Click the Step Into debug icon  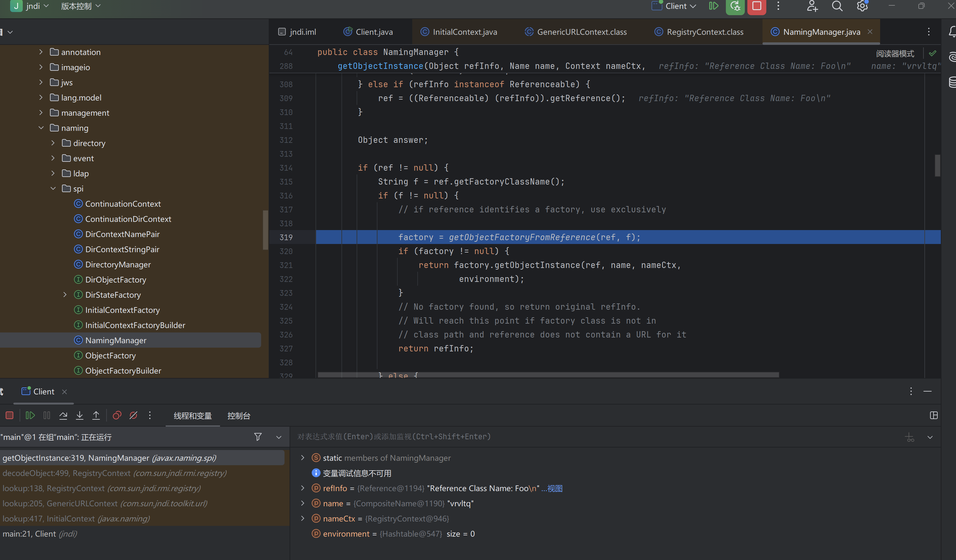tap(80, 416)
